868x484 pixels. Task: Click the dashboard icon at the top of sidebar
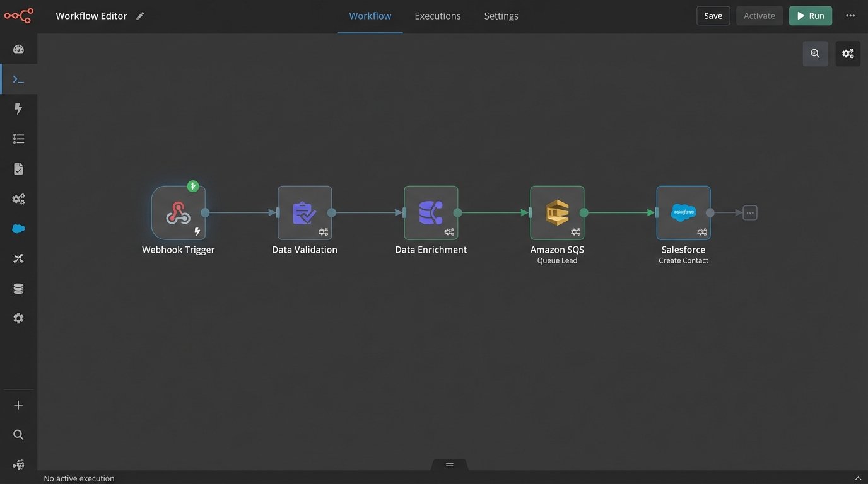point(16,47)
